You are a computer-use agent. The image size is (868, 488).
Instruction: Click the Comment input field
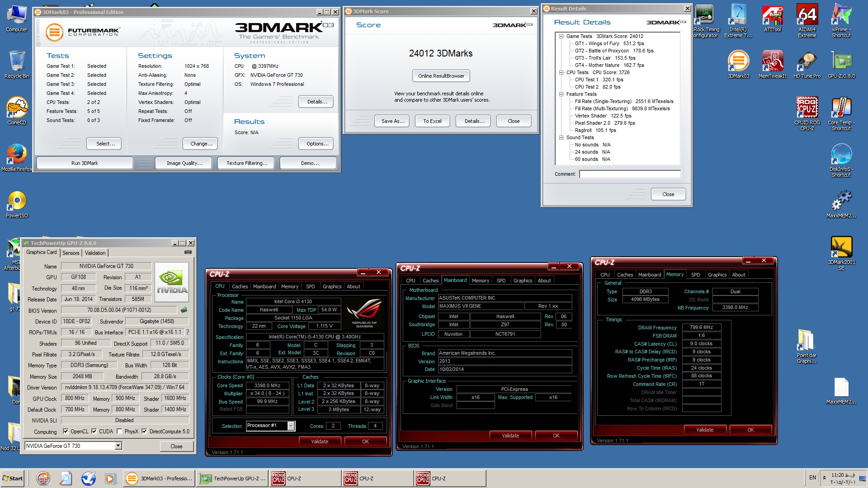click(630, 174)
